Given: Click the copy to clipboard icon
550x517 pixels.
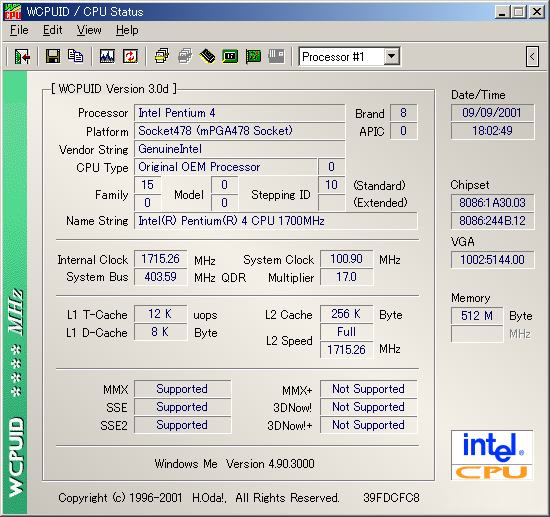Looking at the screenshot, I should (x=76, y=56).
